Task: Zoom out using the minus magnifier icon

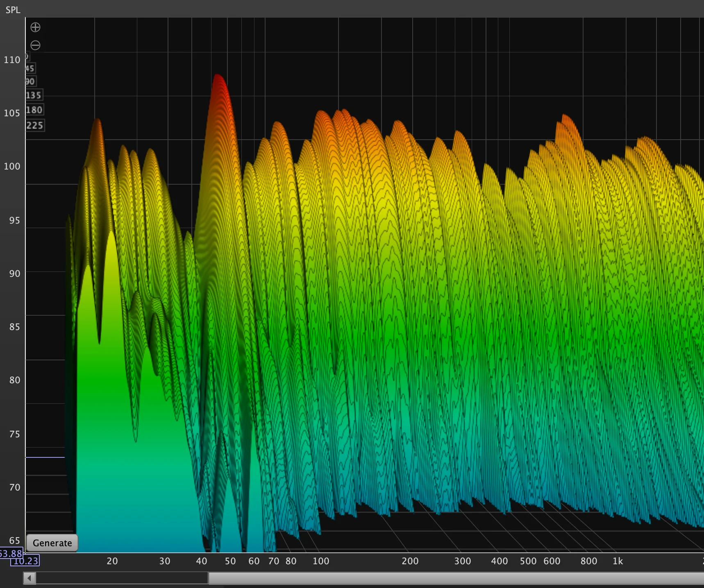Action: coord(36,45)
